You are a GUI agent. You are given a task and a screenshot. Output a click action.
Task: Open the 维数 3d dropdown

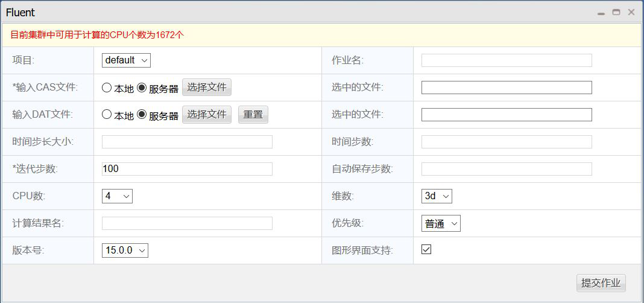coord(437,196)
